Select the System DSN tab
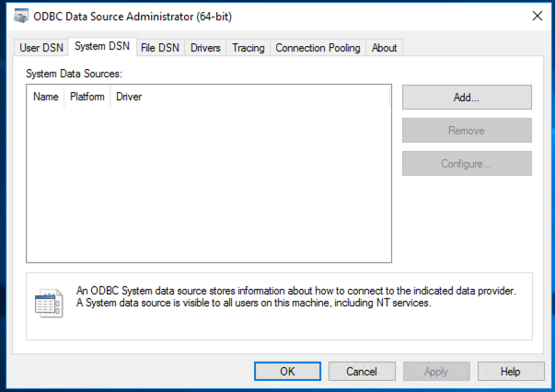 (x=101, y=47)
